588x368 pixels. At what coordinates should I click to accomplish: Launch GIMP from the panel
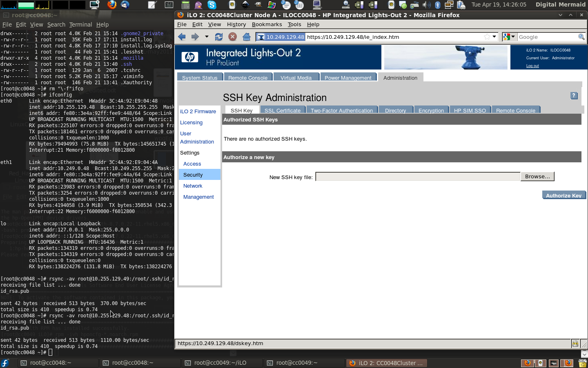tap(258, 4)
